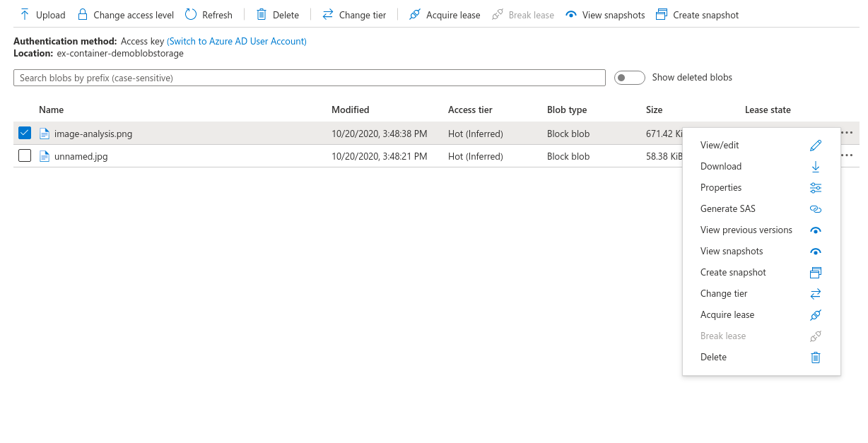
Task: Click the Name column header
Action: click(x=51, y=110)
